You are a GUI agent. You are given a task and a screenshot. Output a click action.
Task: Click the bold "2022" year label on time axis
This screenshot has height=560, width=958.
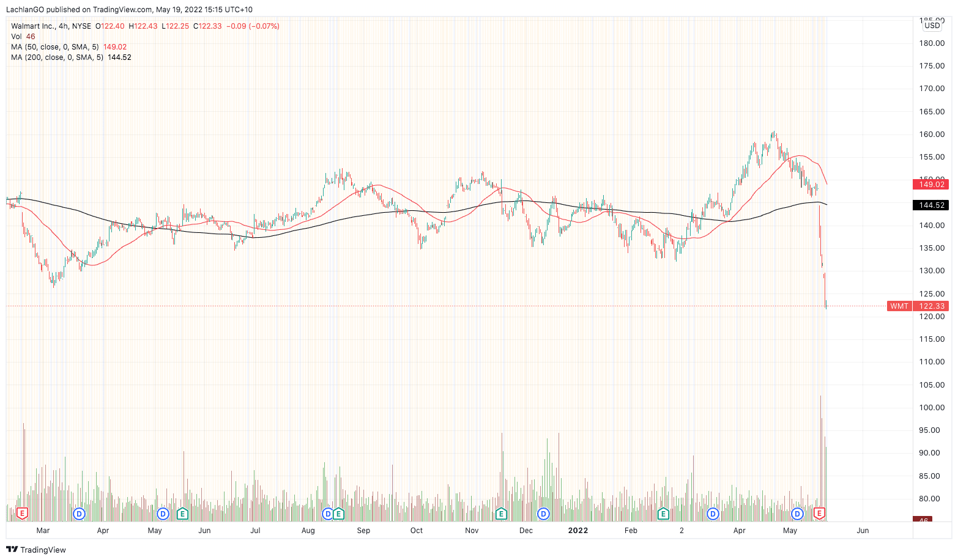(578, 531)
